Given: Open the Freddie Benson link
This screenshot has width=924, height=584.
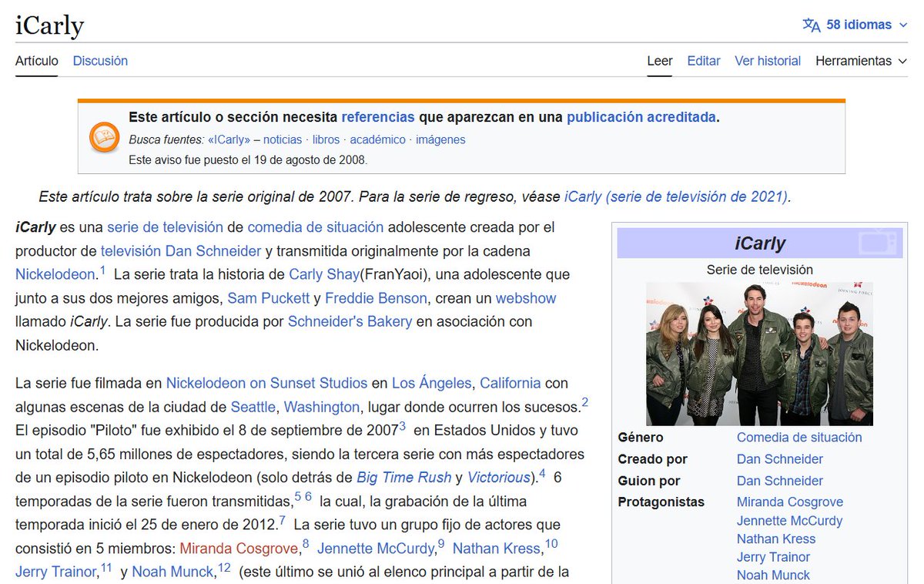Looking at the screenshot, I should coord(376,298).
